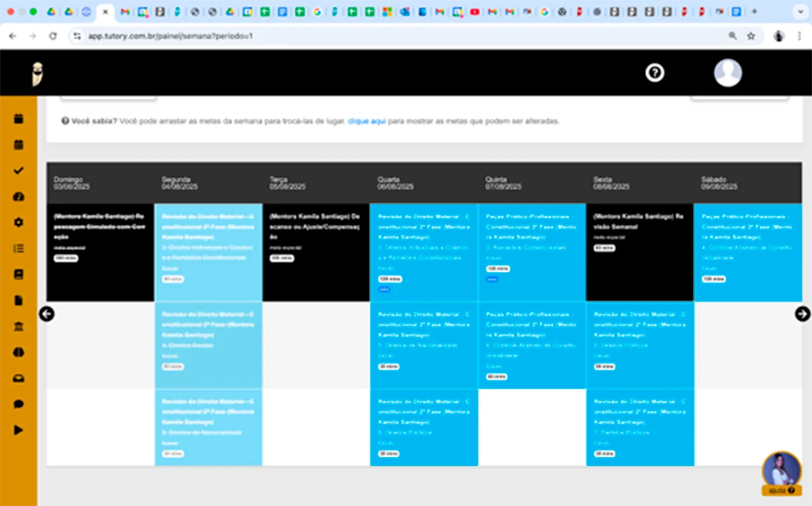Image resolution: width=812 pixels, height=506 pixels.
Task: Expand the browser tab search dropdown arrow
Action: click(801, 12)
